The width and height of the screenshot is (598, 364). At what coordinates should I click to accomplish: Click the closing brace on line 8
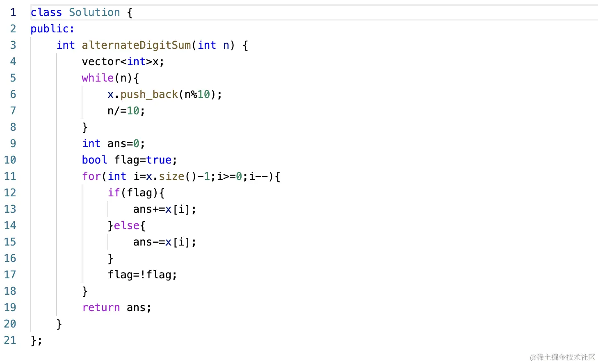(85, 127)
